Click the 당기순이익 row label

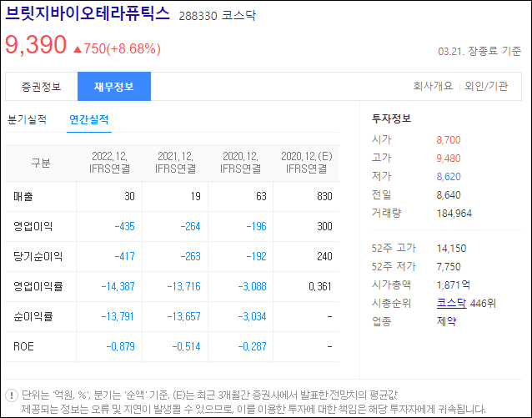38,256
